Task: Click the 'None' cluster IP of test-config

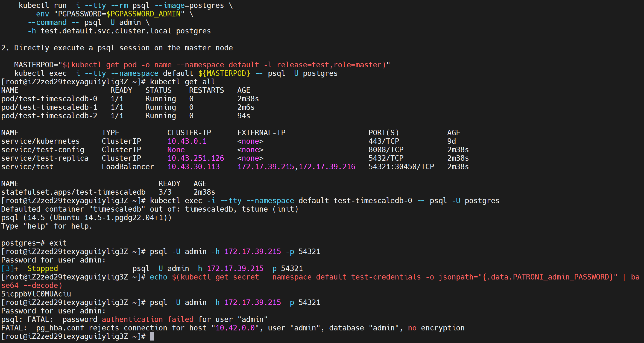Action: click(x=176, y=150)
